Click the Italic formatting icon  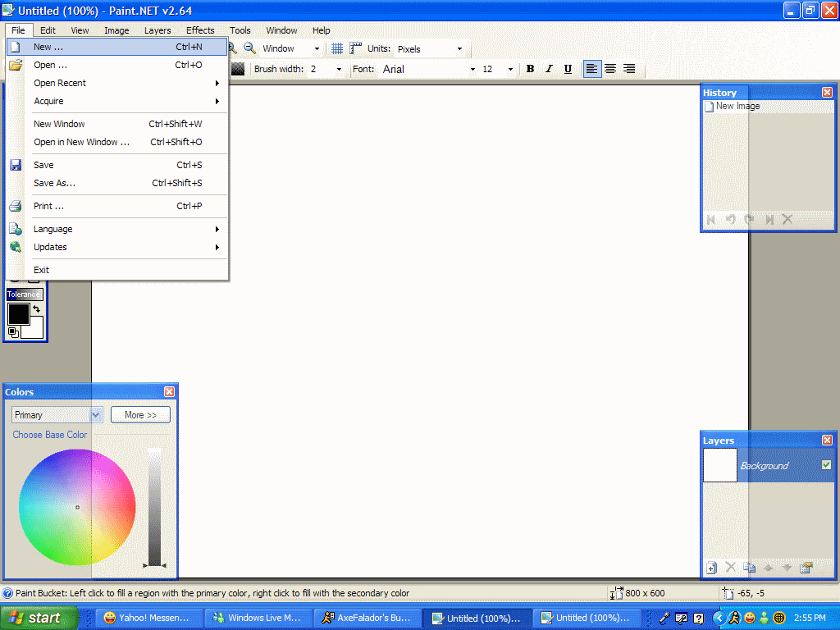[549, 69]
